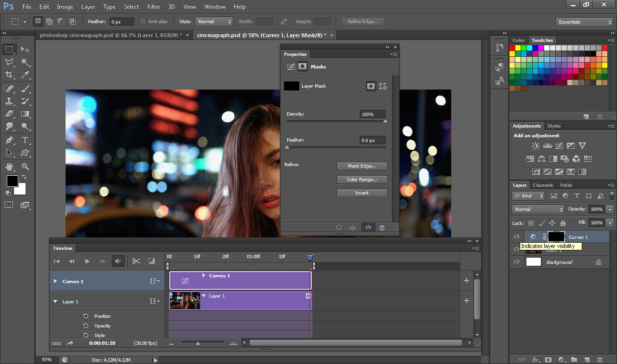617x364 pixels.
Task: Select the Crop tool
Action: tap(9, 75)
